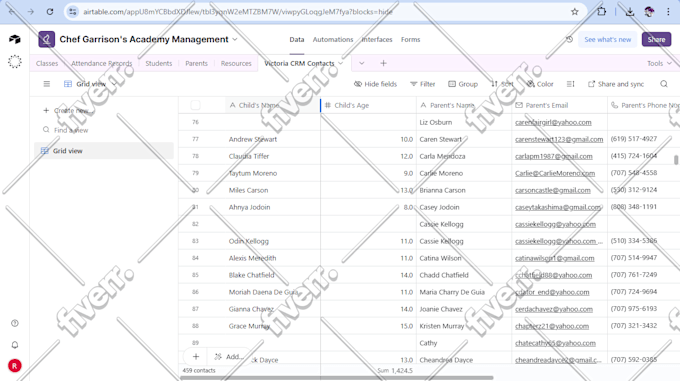The height and width of the screenshot is (381, 680).
Task: Open the Resources table tab
Action: pos(236,63)
